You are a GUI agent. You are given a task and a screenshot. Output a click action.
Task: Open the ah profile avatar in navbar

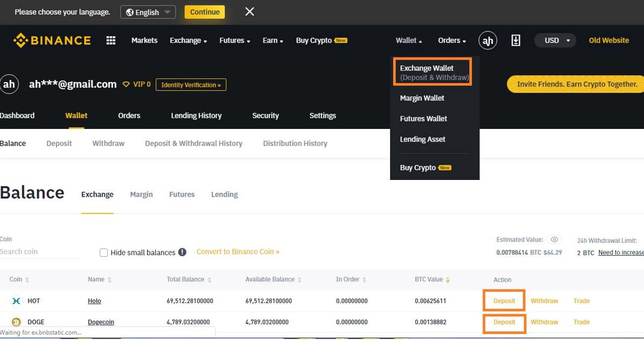pyautogui.click(x=488, y=40)
